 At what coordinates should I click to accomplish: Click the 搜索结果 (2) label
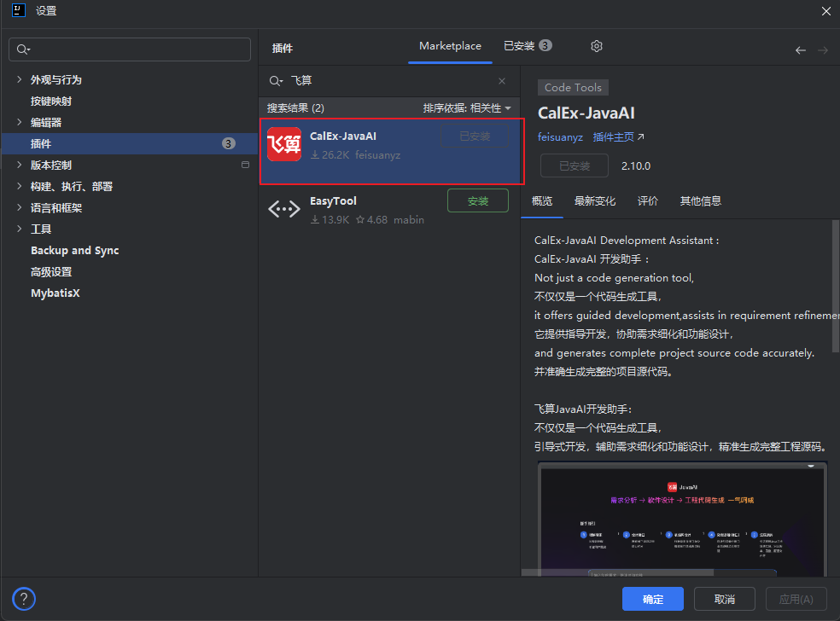click(295, 108)
